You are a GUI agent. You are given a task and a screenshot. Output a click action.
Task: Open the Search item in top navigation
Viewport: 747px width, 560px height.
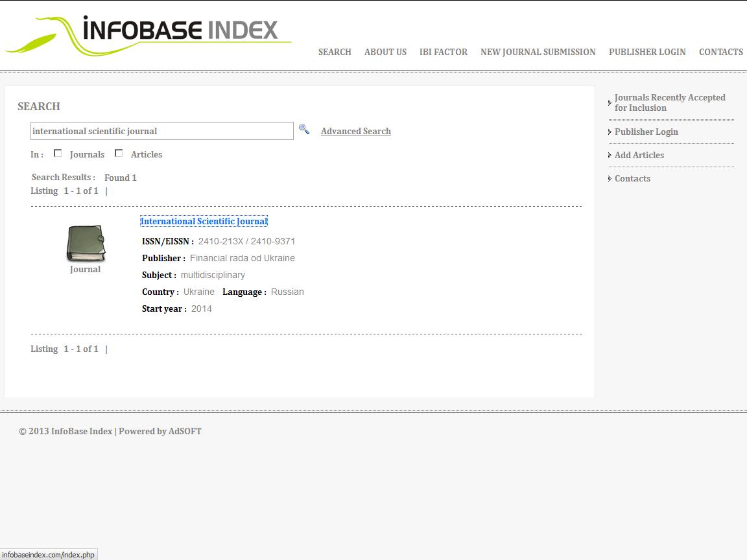[335, 52]
